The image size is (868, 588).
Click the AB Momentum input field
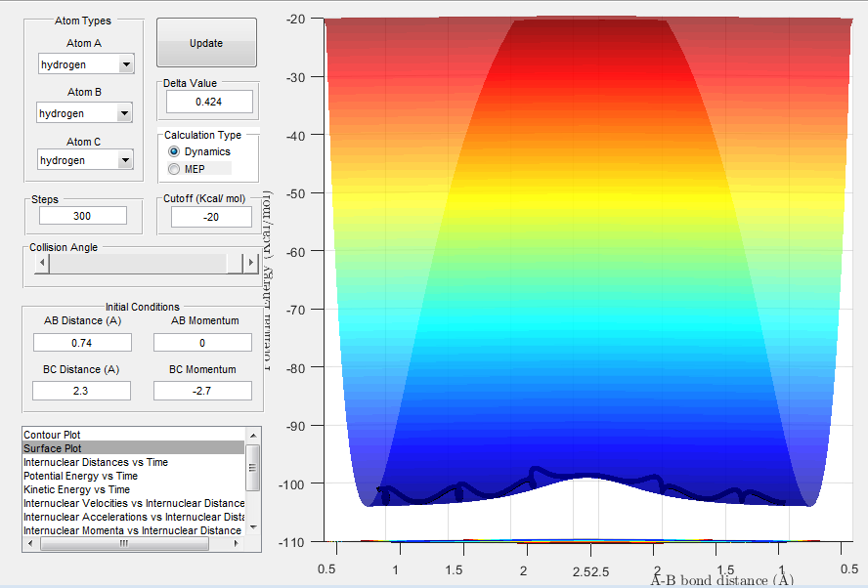point(202,343)
